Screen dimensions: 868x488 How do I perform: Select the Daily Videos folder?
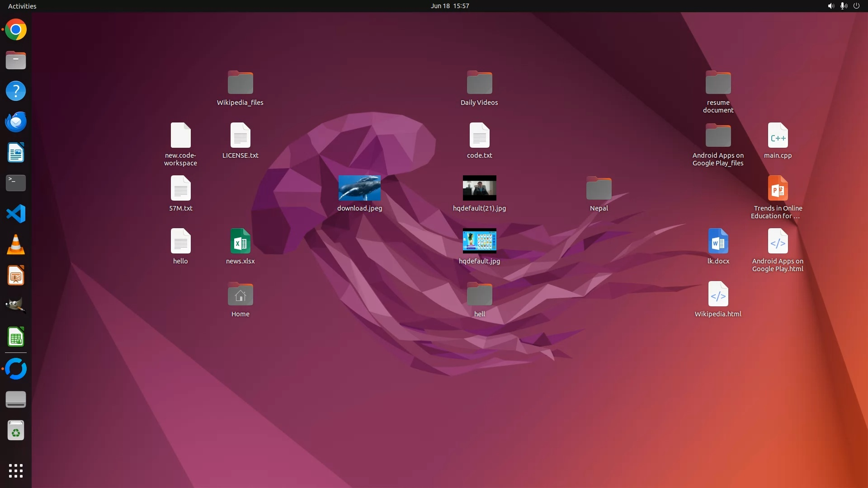(479, 83)
